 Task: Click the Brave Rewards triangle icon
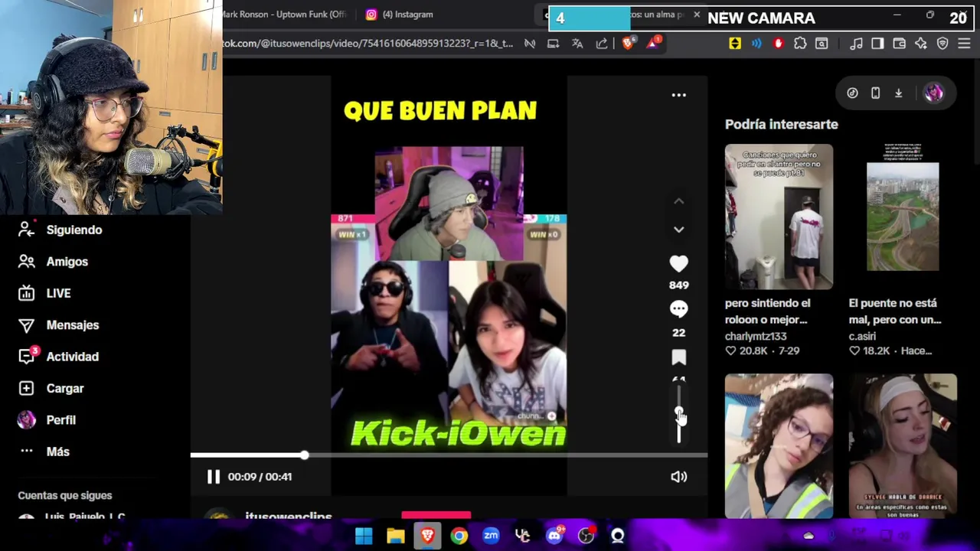653,44
